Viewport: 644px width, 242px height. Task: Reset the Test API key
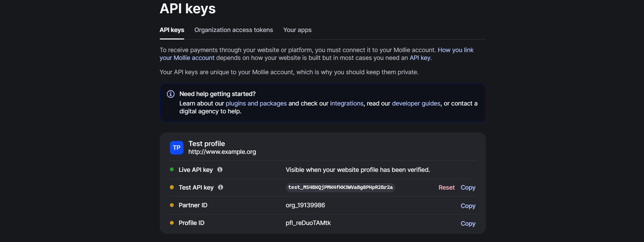coord(446,188)
